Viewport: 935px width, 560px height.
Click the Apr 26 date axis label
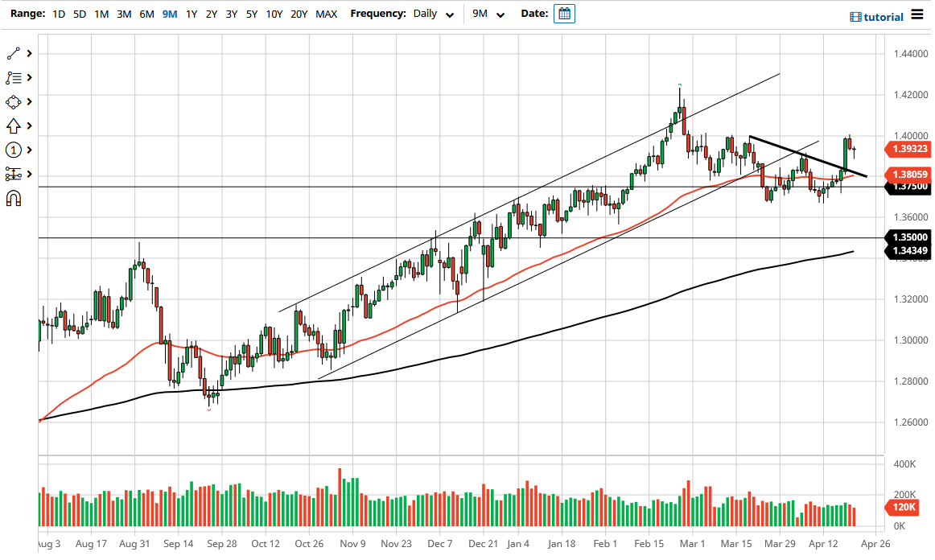[x=876, y=544]
